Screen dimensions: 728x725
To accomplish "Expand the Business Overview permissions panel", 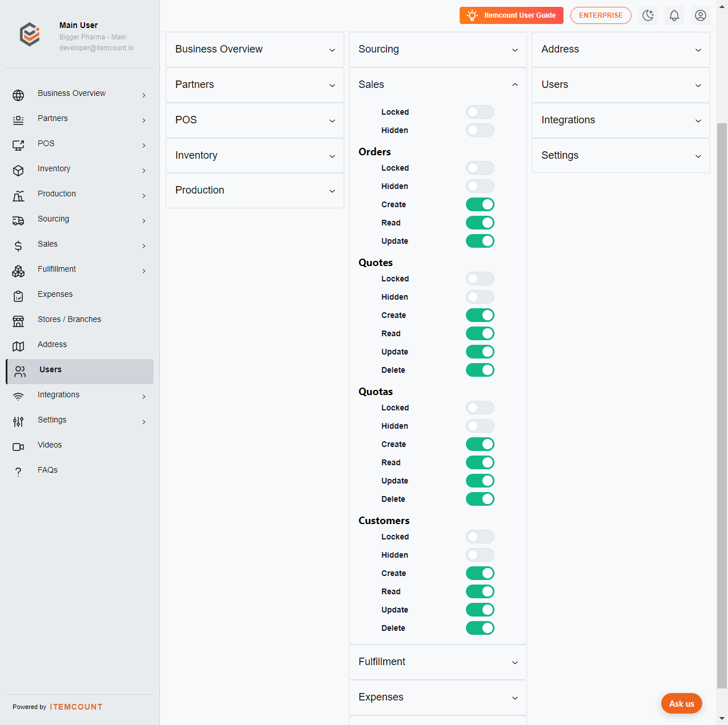I will point(255,50).
